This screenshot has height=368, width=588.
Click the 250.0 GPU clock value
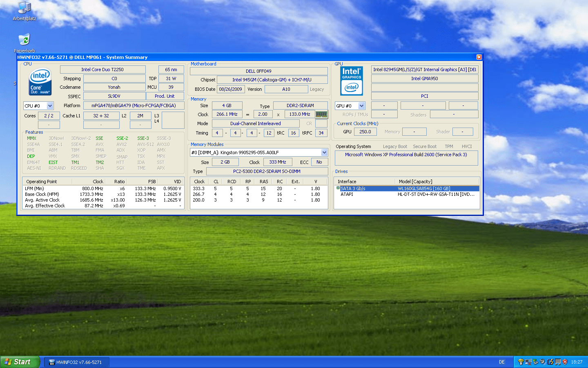(x=365, y=132)
